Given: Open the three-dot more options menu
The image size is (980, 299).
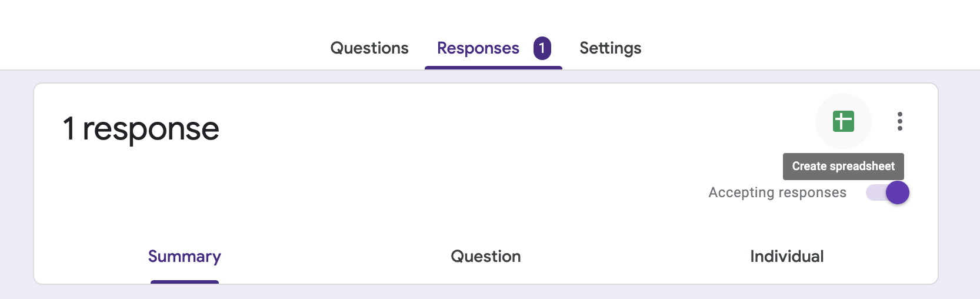Looking at the screenshot, I should tap(899, 121).
